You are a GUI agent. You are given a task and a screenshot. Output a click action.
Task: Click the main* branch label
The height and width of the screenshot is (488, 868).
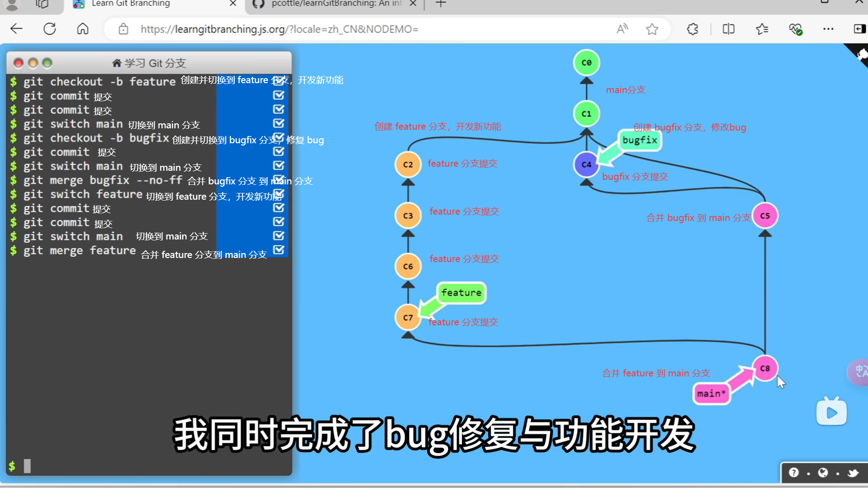[x=711, y=394]
